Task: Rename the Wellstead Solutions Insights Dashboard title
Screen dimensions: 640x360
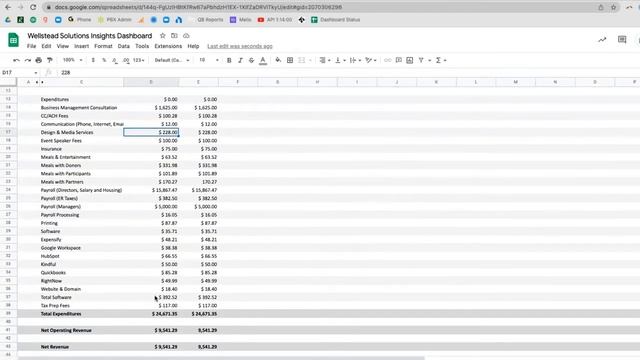Action: pos(89,36)
